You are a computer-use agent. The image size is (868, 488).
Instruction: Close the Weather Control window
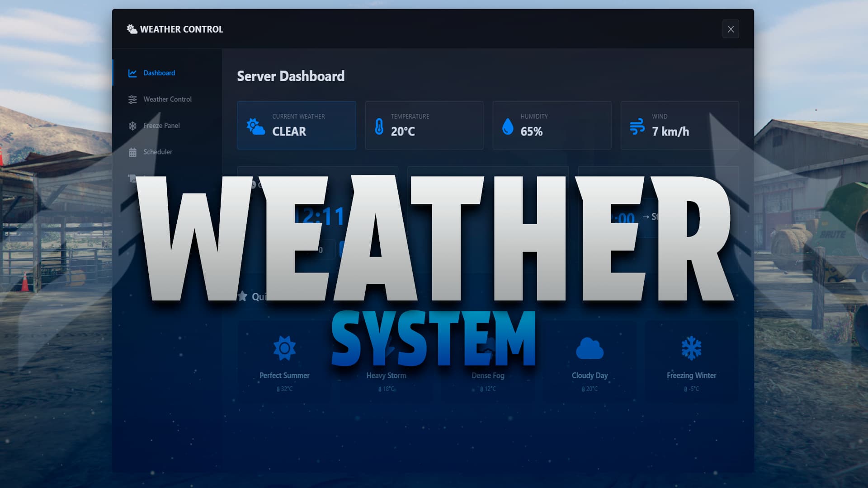pos(731,29)
